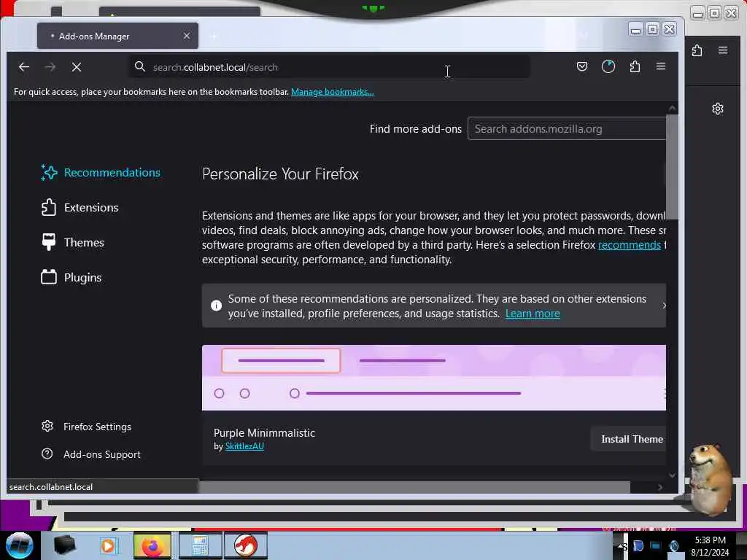
Task: Click the scroll up arrow
Action: [672, 109]
